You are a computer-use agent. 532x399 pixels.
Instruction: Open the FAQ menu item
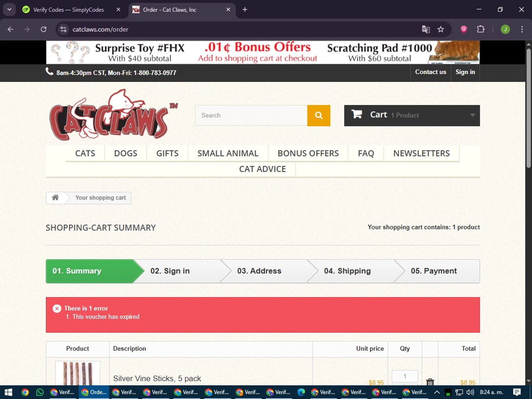(x=366, y=153)
